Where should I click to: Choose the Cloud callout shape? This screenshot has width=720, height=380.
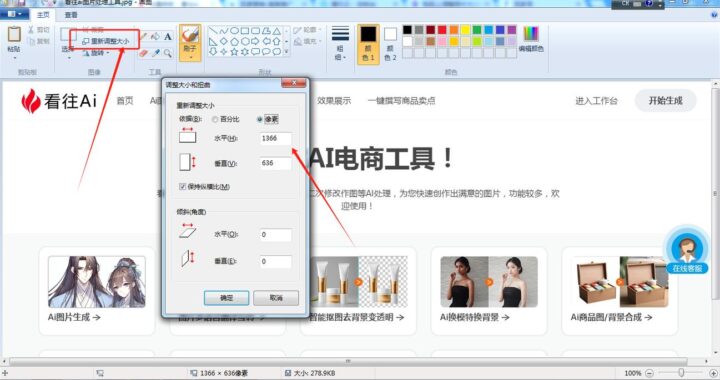[x=276, y=52]
